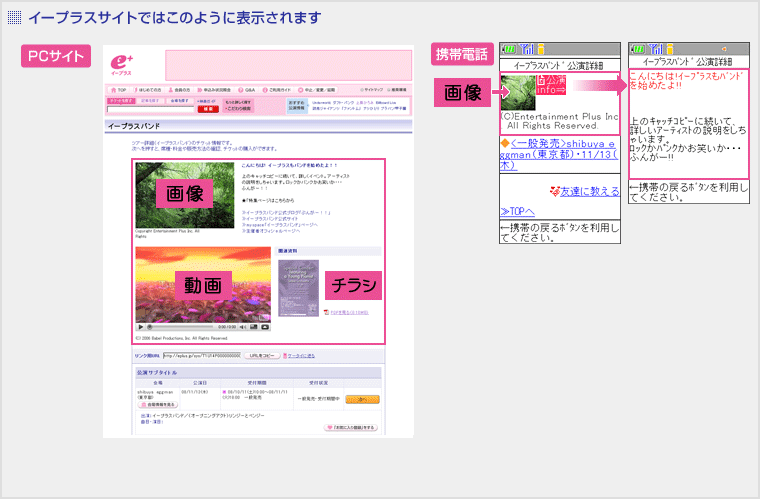Mute the video with the speaker icon
The height and width of the screenshot is (499, 760).
(x=243, y=327)
